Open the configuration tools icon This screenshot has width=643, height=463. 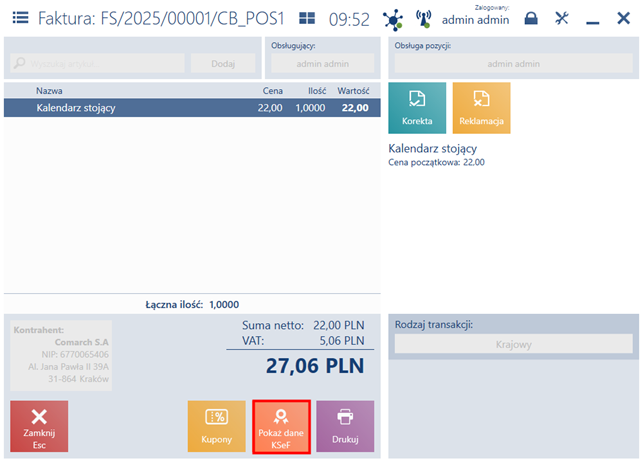[561, 18]
